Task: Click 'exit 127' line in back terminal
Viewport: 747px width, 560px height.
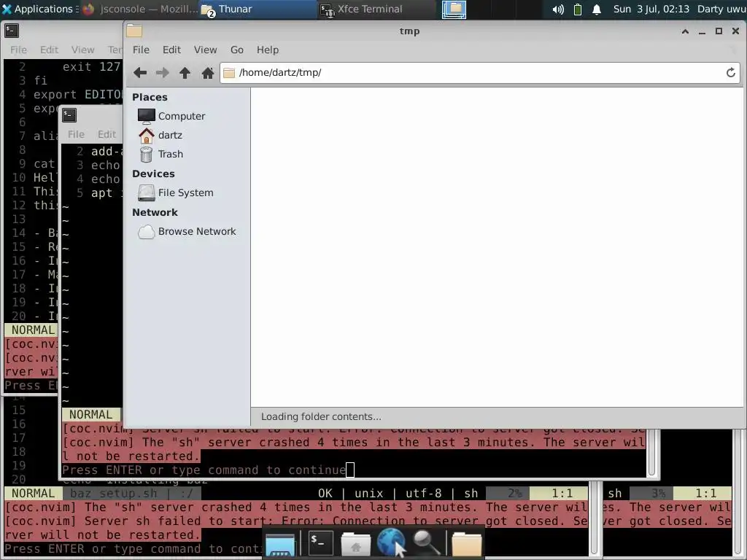Action: coord(91,66)
